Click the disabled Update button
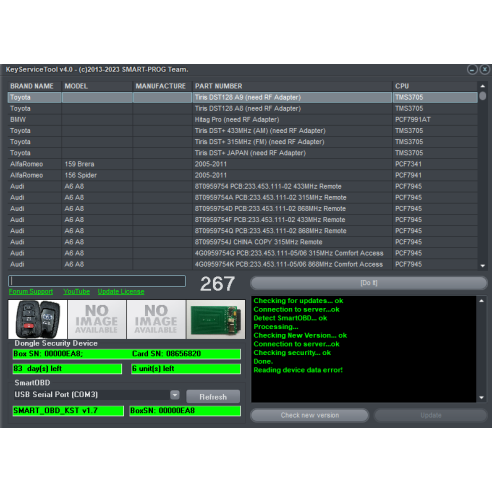This screenshot has height=492, width=492. [431, 415]
